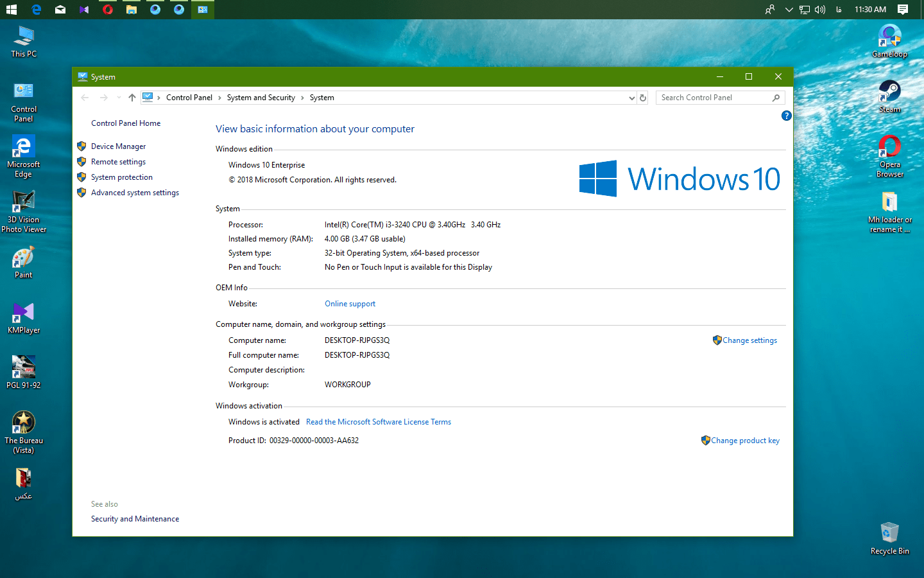Open File Explorer from the taskbar

tap(132, 10)
